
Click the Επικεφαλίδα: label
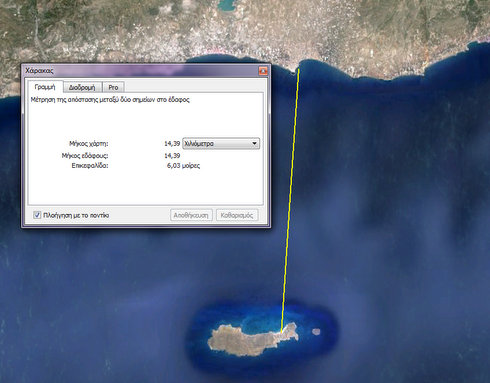click(90, 166)
